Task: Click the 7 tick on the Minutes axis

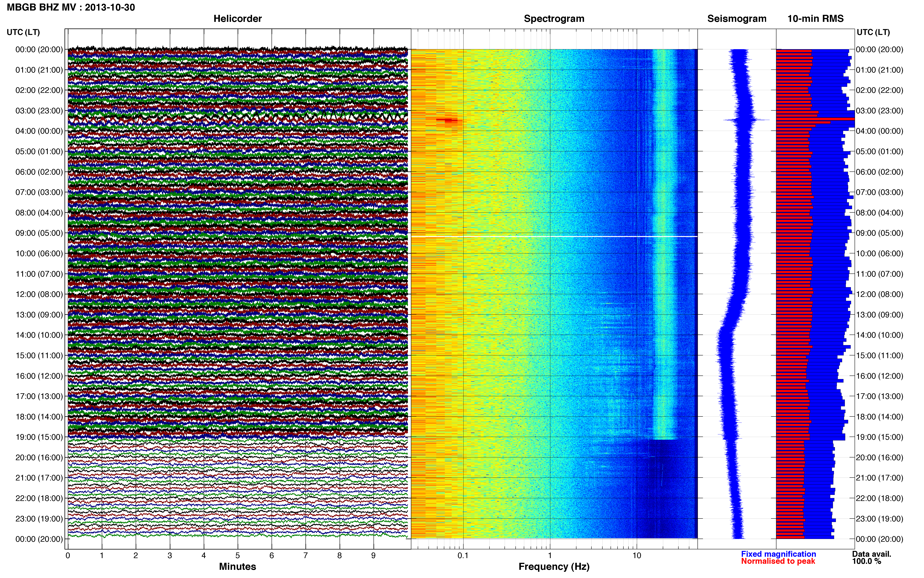Action: coord(306,555)
